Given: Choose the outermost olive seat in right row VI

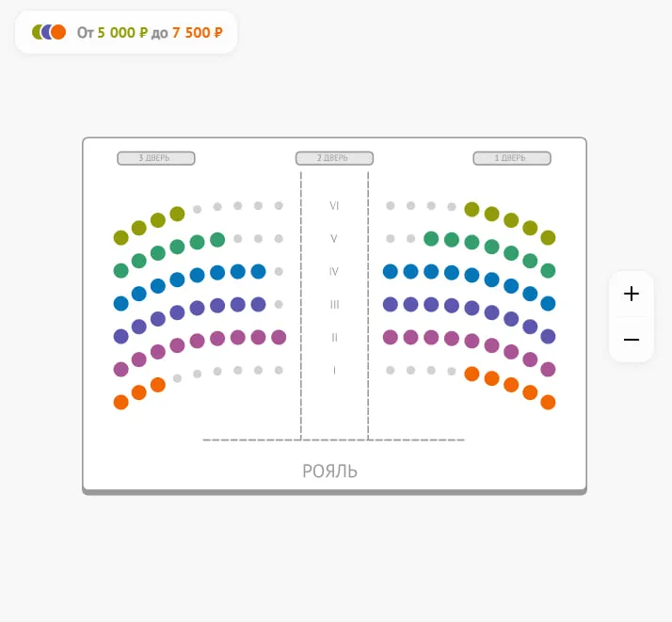Looking at the screenshot, I should coord(548,237).
